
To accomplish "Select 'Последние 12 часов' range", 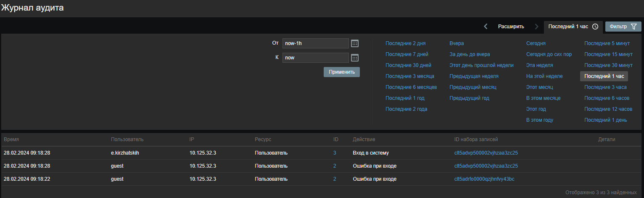I will (x=608, y=109).
